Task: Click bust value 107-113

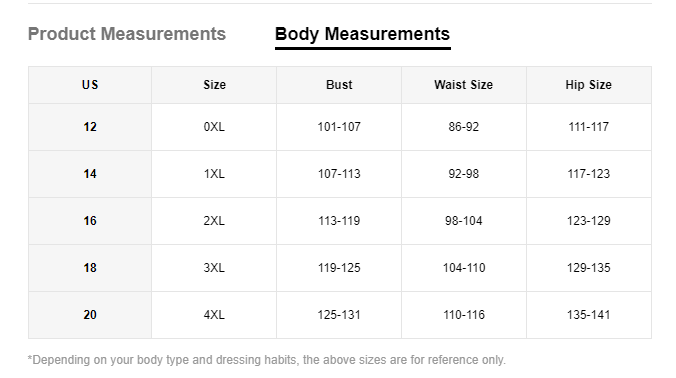Action: tap(339, 174)
